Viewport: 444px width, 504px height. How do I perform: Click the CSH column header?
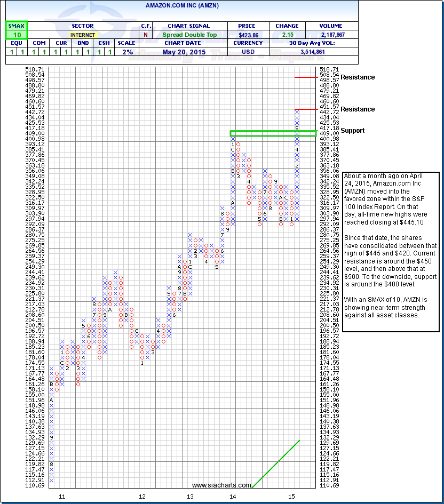coord(104,43)
